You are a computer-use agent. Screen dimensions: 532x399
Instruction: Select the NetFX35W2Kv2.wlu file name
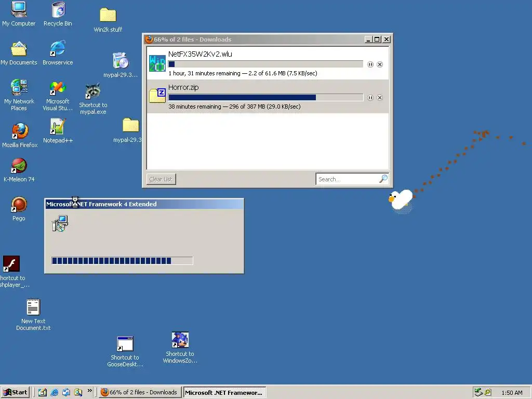click(x=200, y=54)
